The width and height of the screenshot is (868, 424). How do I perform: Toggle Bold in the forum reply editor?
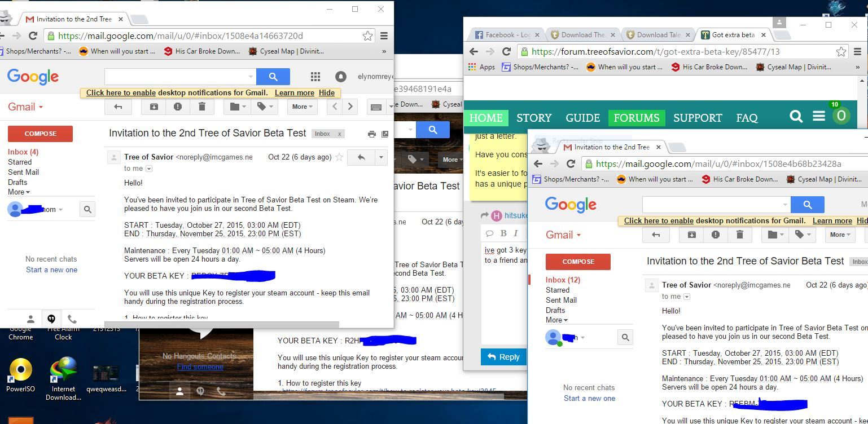503,233
